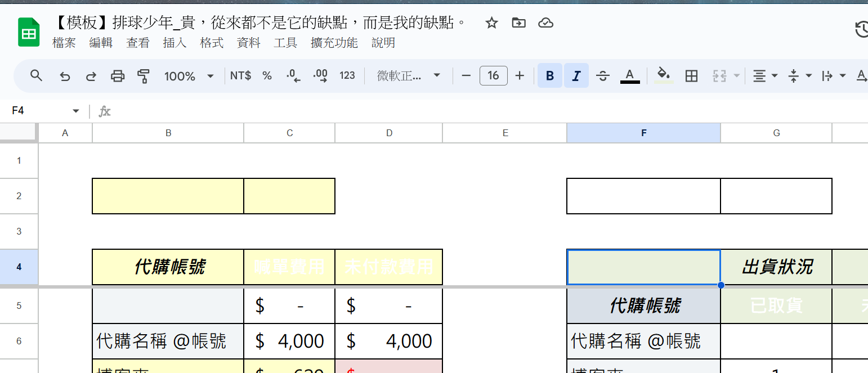868x373 pixels.
Task: Click the 未付款費用 header cell
Action: click(x=389, y=267)
